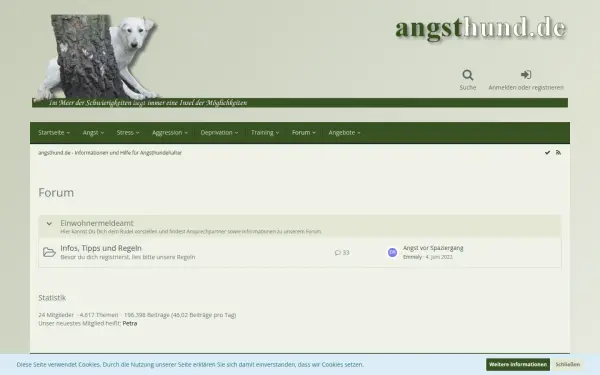Open the Angebote dropdown menu
The height and width of the screenshot is (375, 600).
[344, 133]
